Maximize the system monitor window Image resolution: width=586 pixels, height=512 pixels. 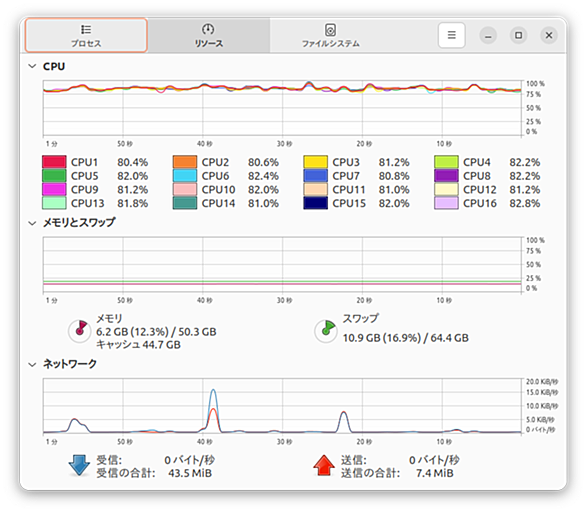pos(518,35)
